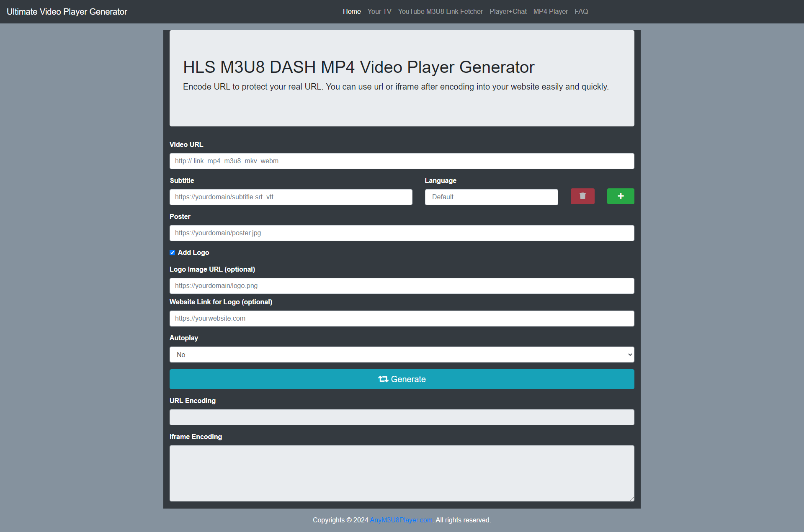Go to the FAQ page

[x=581, y=11]
